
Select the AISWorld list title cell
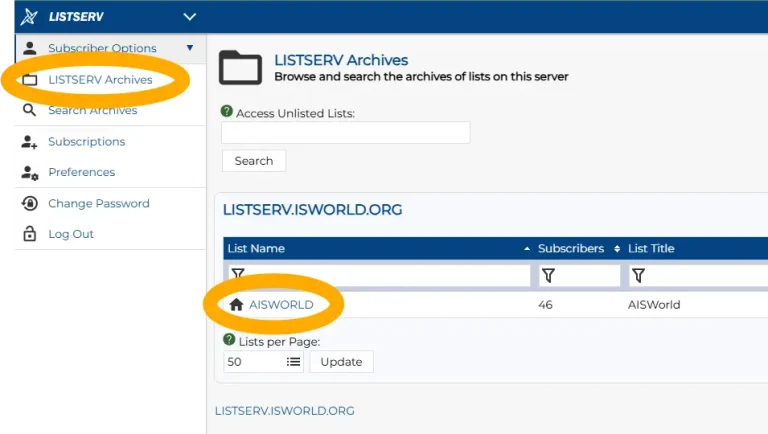tap(654, 305)
